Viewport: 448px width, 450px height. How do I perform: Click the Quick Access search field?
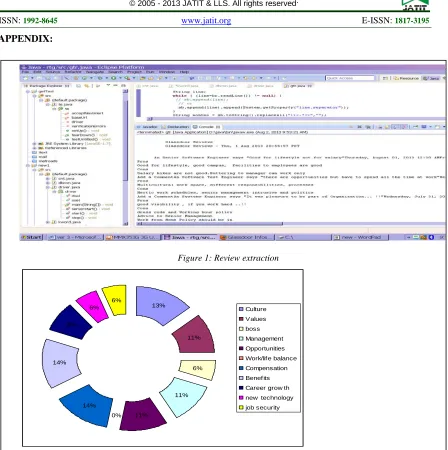[350, 78]
